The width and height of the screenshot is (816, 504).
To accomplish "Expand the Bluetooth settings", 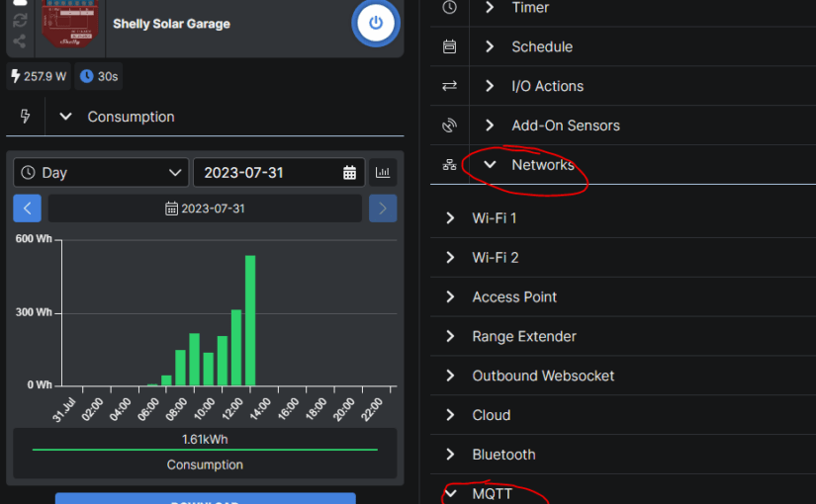I will tap(451, 455).
